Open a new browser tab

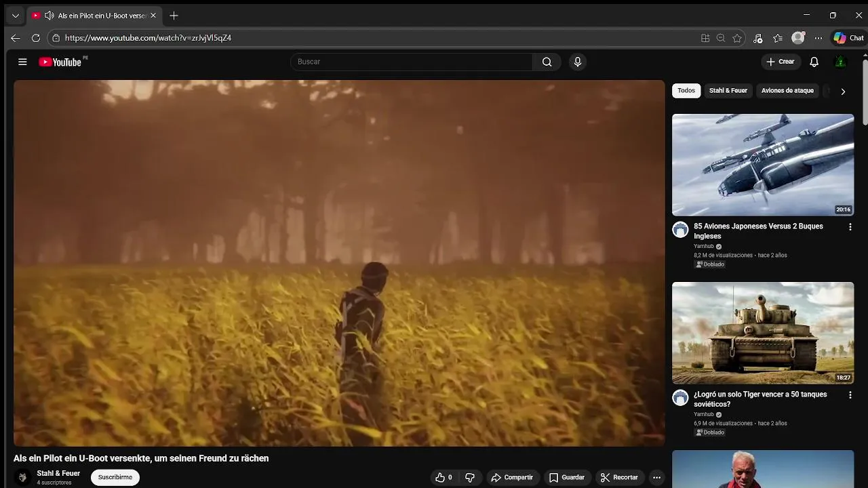coord(174,16)
